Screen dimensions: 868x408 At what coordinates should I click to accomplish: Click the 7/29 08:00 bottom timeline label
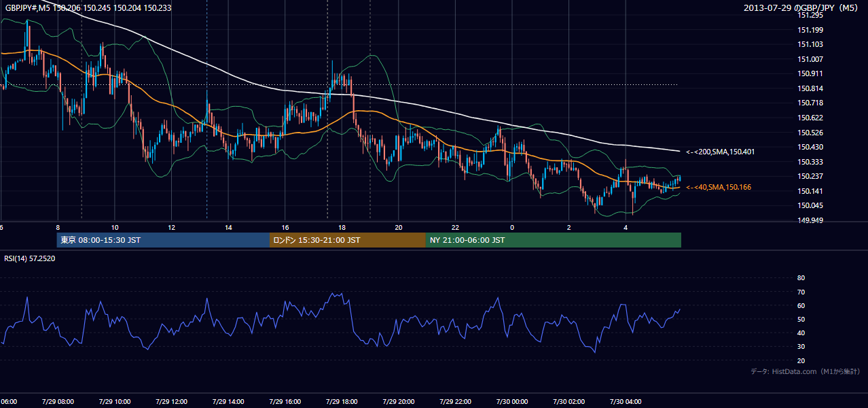(58, 401)
